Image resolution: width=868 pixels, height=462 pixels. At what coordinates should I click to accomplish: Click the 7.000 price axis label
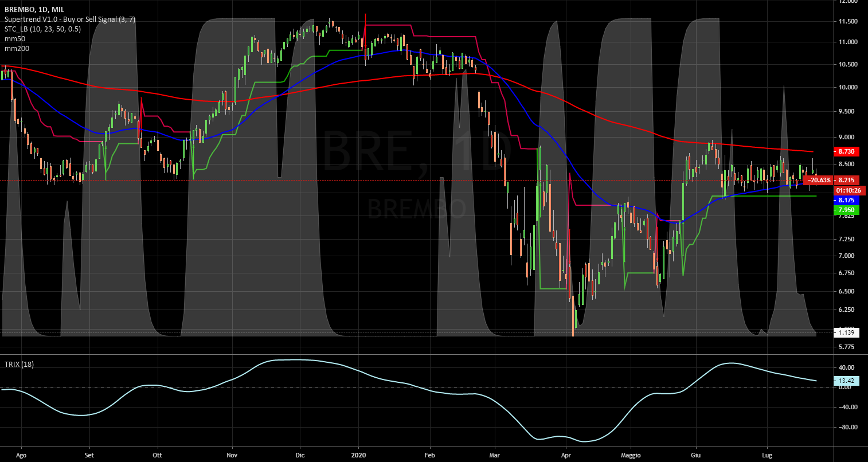pos(847,256)
